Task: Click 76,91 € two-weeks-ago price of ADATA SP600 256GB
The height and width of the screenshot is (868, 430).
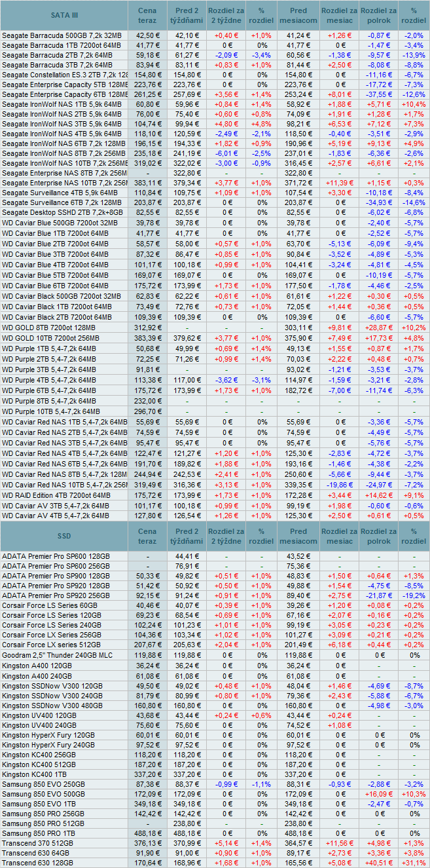Action: click(188, 566)
